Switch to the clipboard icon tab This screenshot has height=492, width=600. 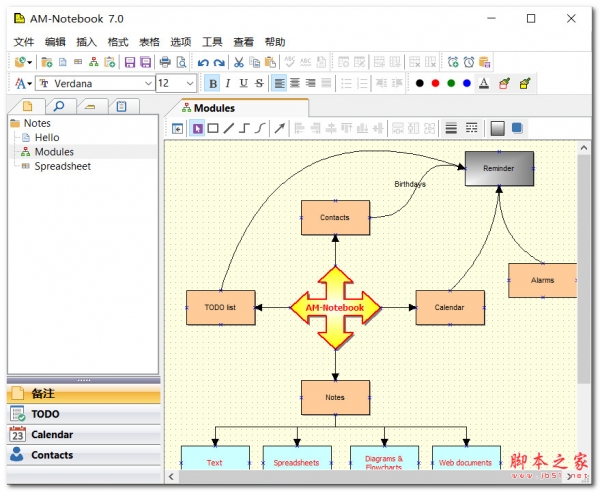122,106
